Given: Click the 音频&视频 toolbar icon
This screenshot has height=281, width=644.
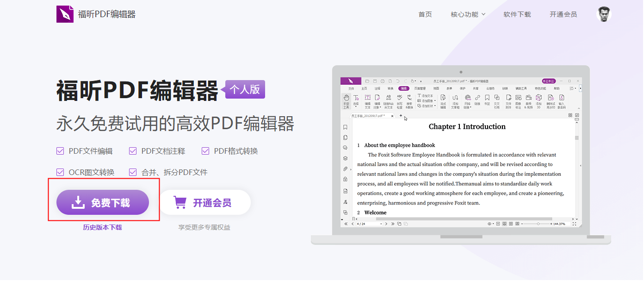Looking at the screenshot, I should 528,98.
